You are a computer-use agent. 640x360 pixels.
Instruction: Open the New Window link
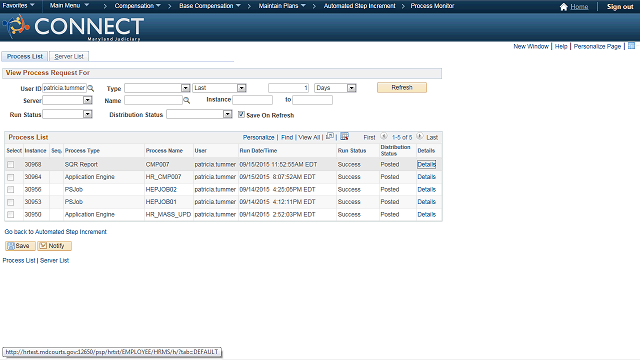(531, 47)
